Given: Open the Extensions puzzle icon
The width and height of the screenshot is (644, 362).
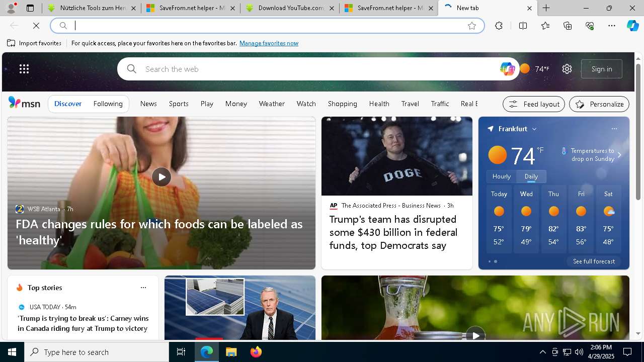Looking at the screenshot, I should (x=499, y=26).
